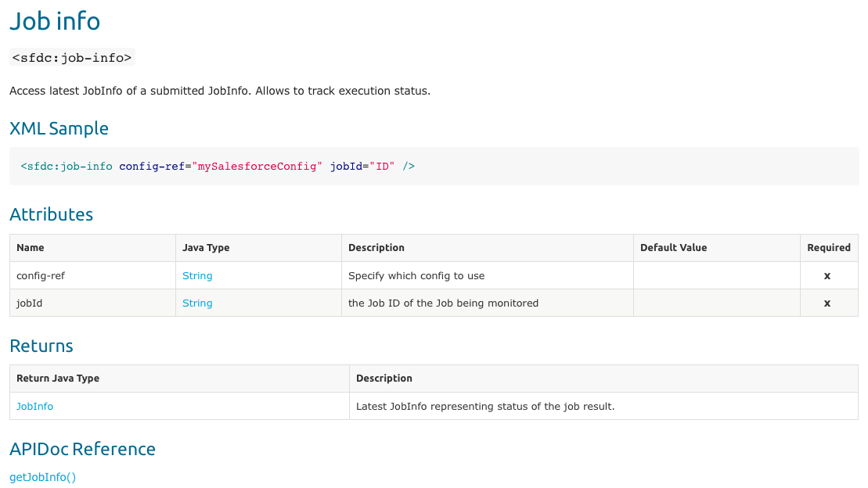The height and width of the screenshot is (488, 868).
Task: Click the Required column header
Action: [829, 247]
